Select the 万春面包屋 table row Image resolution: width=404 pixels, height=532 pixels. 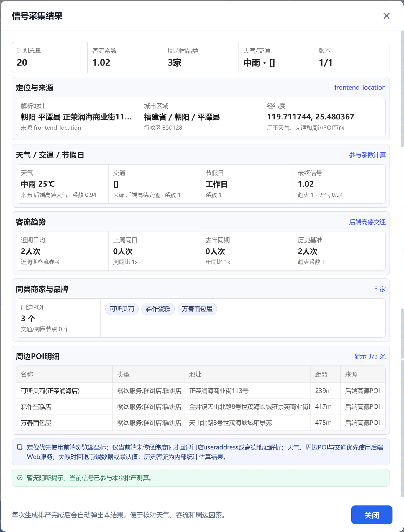click(201, 423)
